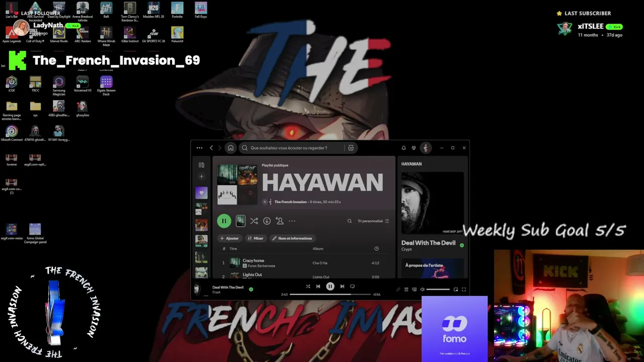The height and width of the screenshot is (362, 644).
Task: Click "Nom et informations" button
Action: click(292, 238)
